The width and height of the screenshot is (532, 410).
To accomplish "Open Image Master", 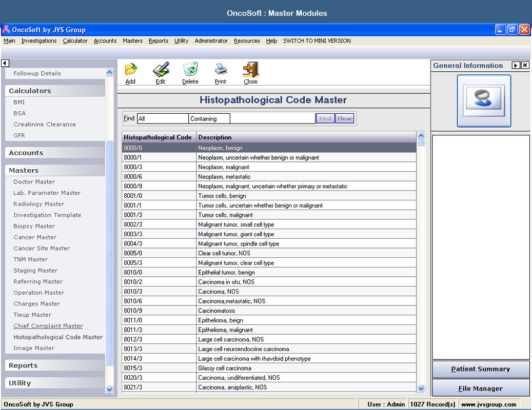I will click(x=33, y=348).
